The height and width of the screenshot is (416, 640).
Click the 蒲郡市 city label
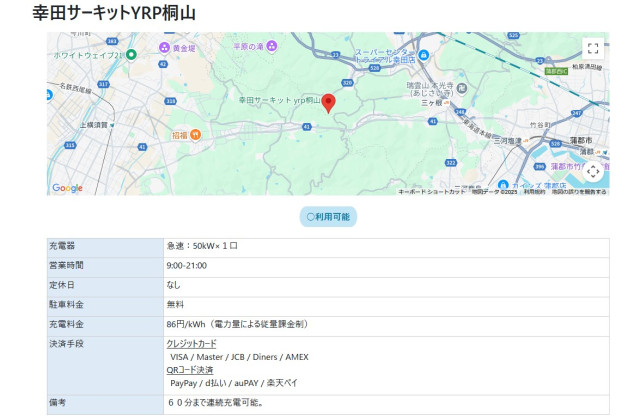(x=581, y=140)
